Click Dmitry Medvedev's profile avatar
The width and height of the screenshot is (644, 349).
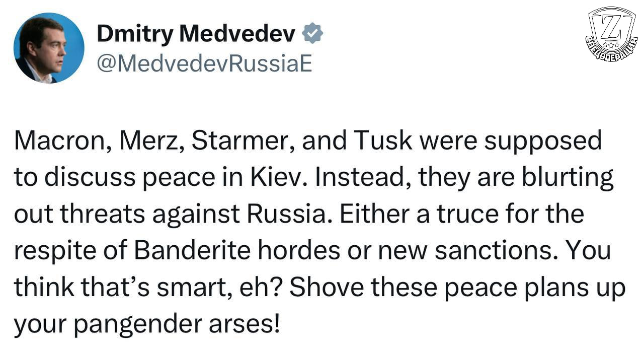click(x=49, y=48)
